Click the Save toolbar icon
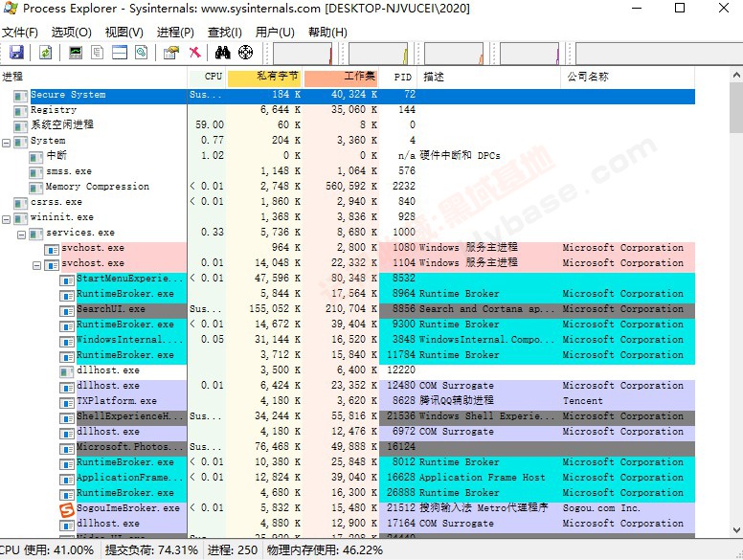The image size is (743, 560). (x=16, y=52)
